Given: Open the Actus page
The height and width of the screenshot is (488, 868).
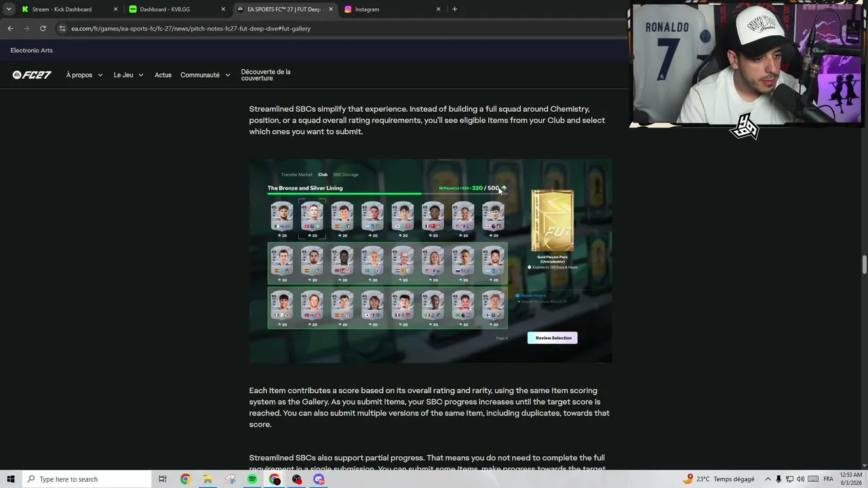Looking at the screenshot, I should 163,75.
